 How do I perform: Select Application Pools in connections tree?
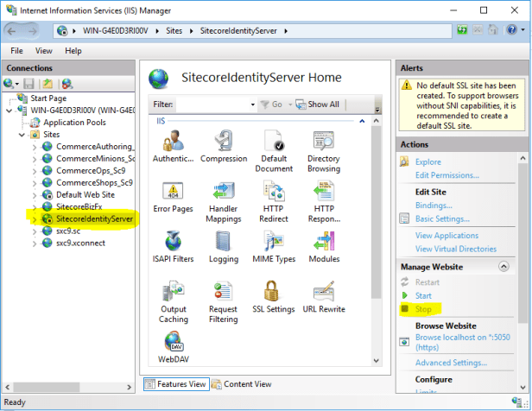pyautogui.click(x=75, y=123)
